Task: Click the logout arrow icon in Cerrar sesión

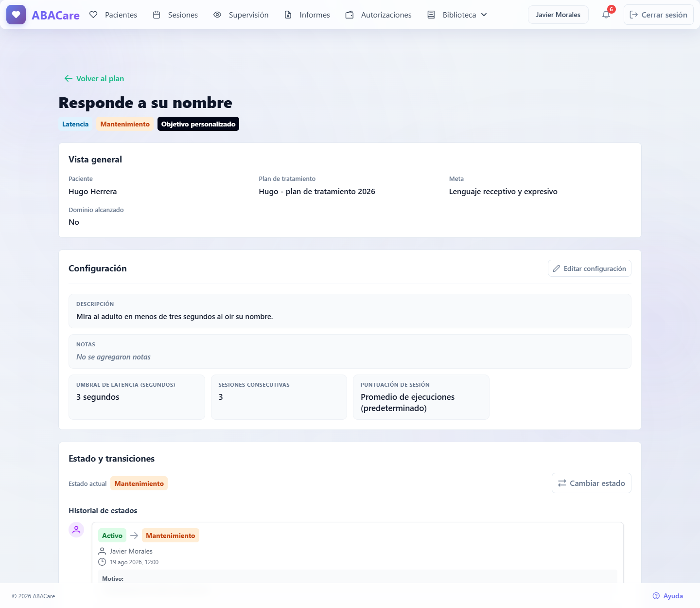Action: (634, 15)
